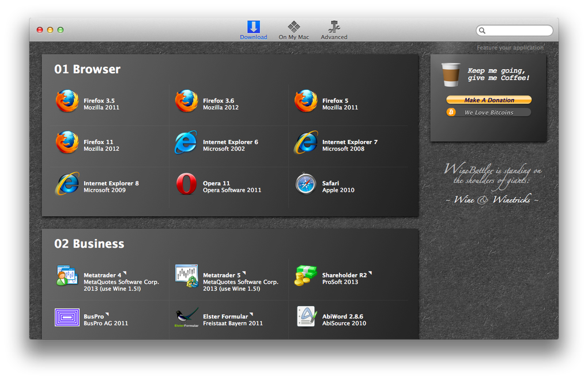
Task: Click the 'Freistaat Bayern 2011' publisher text
Action: click(x=232, y=323)
